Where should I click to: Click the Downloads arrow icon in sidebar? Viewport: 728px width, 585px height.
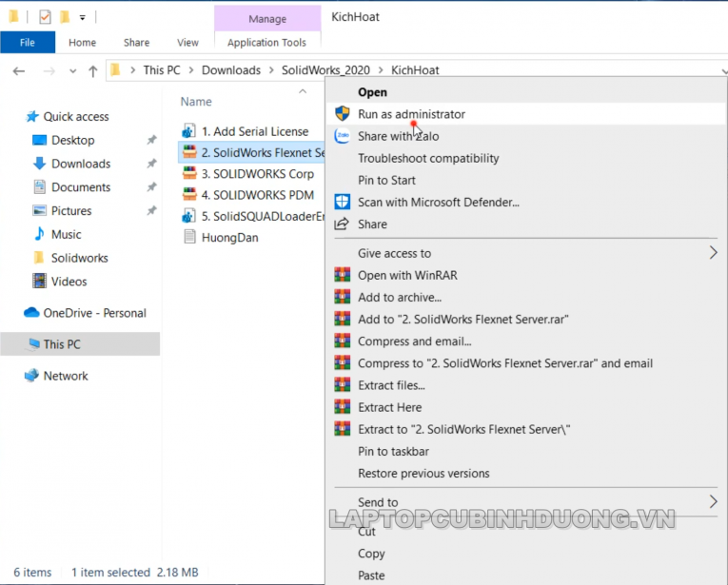(39, 163)
